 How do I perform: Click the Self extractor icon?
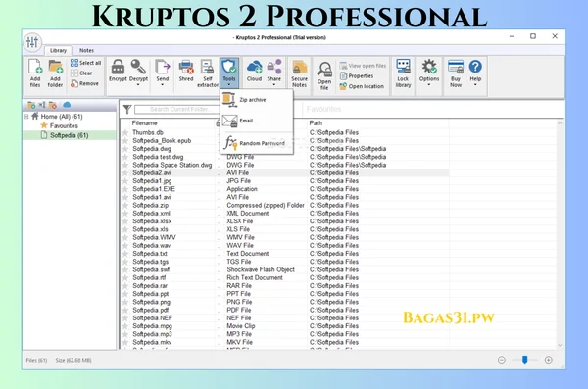click(207, 67)
